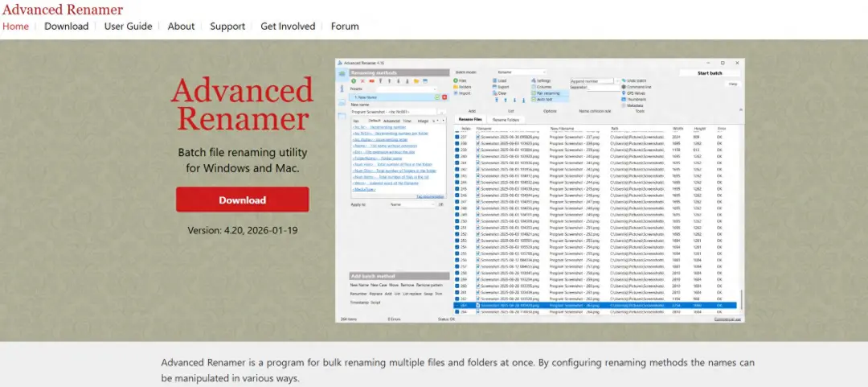The width and height of the screenshot is (868, 387).
Task: Click the Export list icon
Action: click(x=495, y=87)
